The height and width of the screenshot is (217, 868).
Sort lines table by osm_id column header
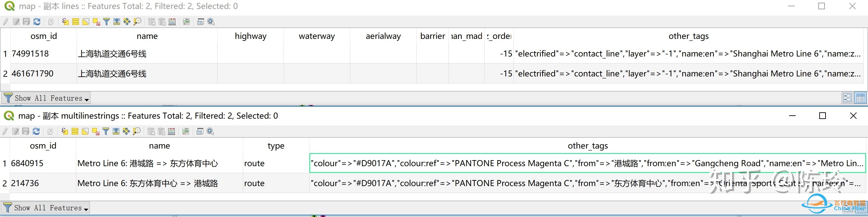click(43, 36)
